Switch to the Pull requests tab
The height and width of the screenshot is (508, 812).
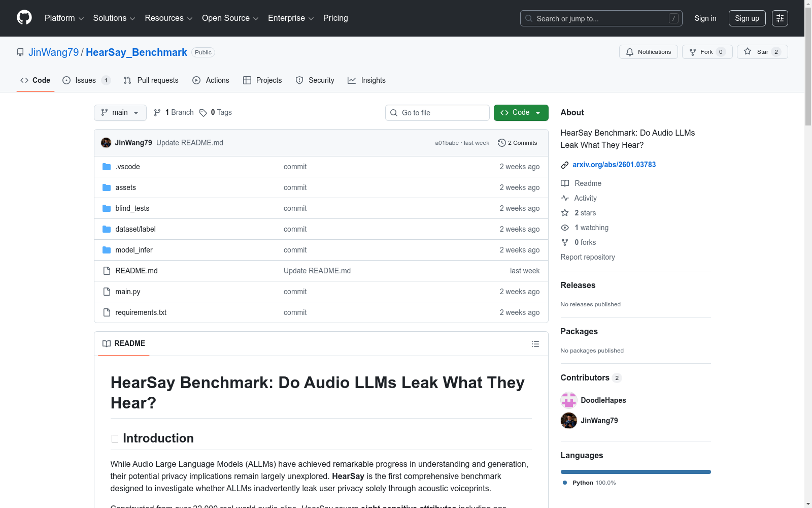(x=151, y=80)
